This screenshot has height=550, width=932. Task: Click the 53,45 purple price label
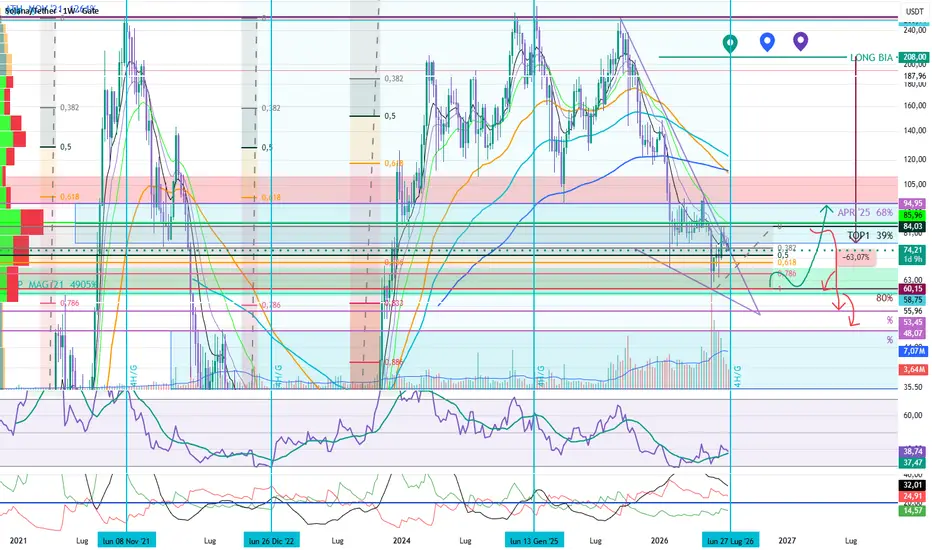[x=914, y=322]
